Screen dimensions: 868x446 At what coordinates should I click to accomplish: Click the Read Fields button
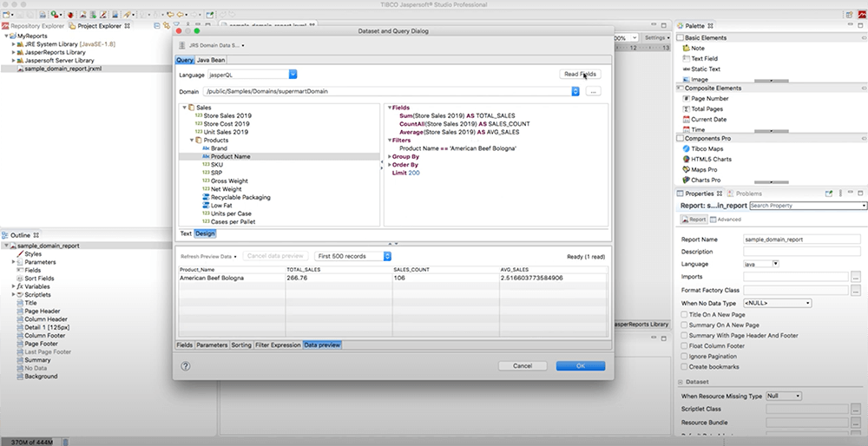pos(580,74)
